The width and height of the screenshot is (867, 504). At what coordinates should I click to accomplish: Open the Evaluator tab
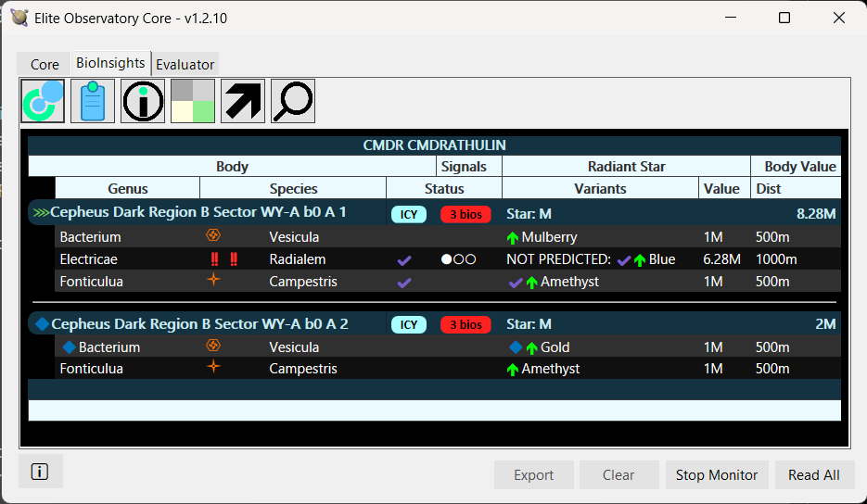(185, 65)
